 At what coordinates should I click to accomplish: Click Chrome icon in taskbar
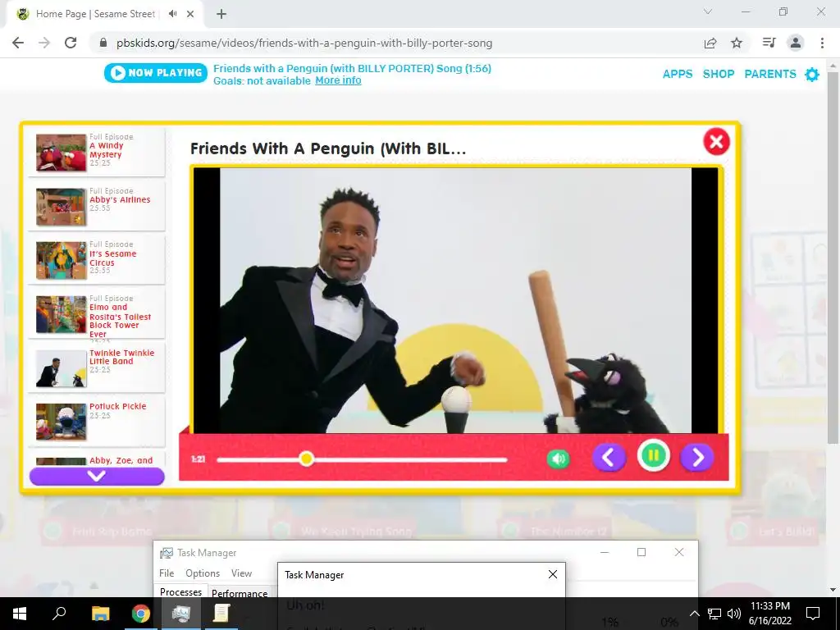coord(141,614)
